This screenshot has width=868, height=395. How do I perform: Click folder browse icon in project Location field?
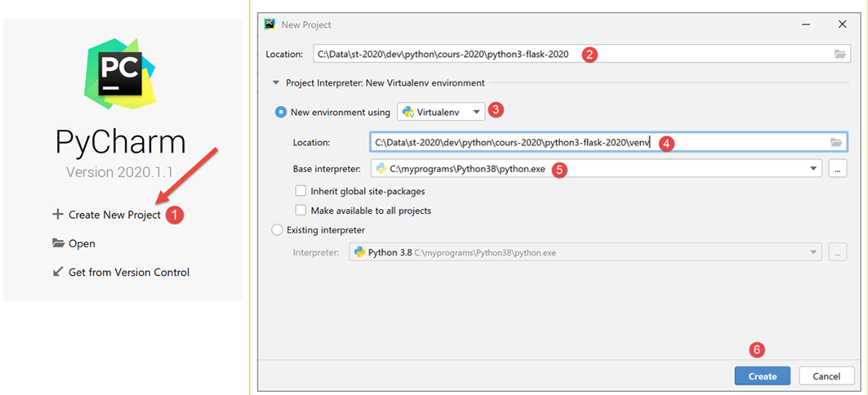[x=840, y=55]
